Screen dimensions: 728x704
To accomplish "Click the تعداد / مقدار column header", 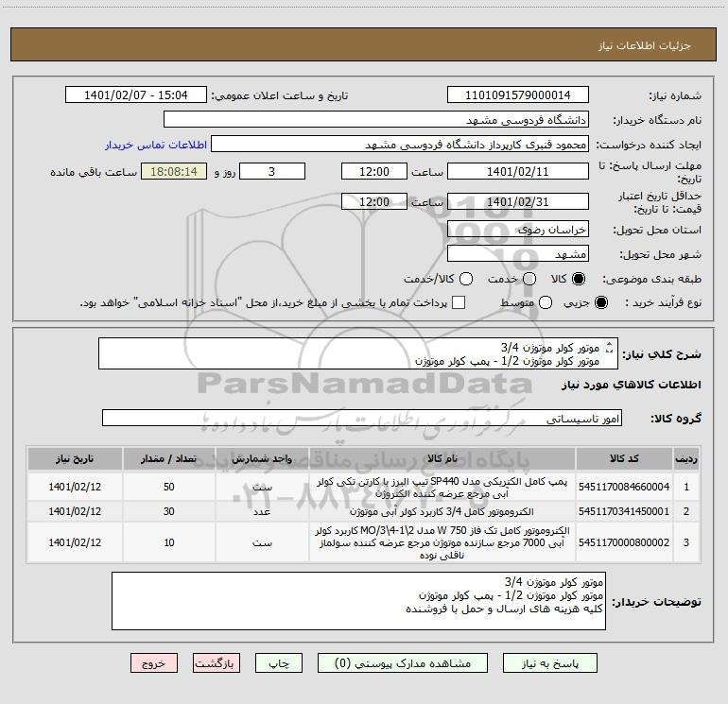I will click(x=169, y=459).
